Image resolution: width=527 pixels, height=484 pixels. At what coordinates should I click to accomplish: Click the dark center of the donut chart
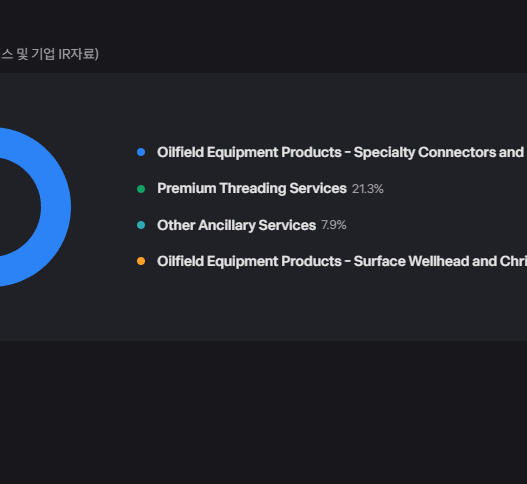pos(17,207)
